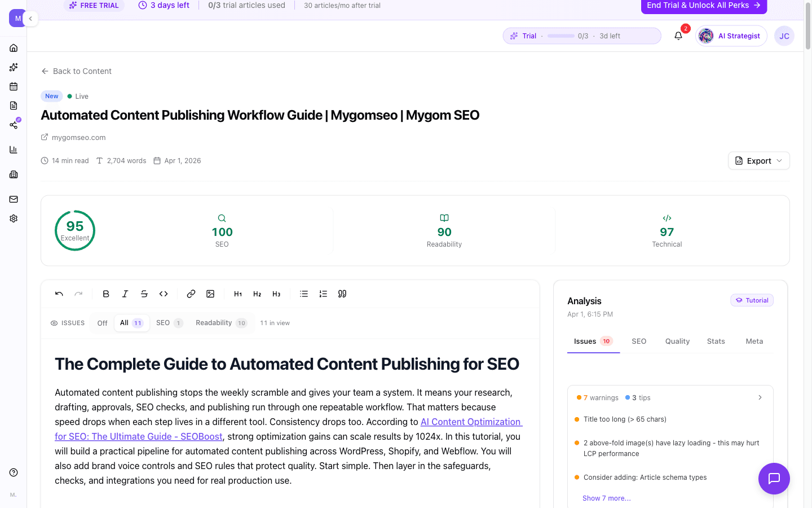The height and width of the screenshot is (508, 812).
Task: Open the Stats tab in Analysis
Action: point(716,341)
